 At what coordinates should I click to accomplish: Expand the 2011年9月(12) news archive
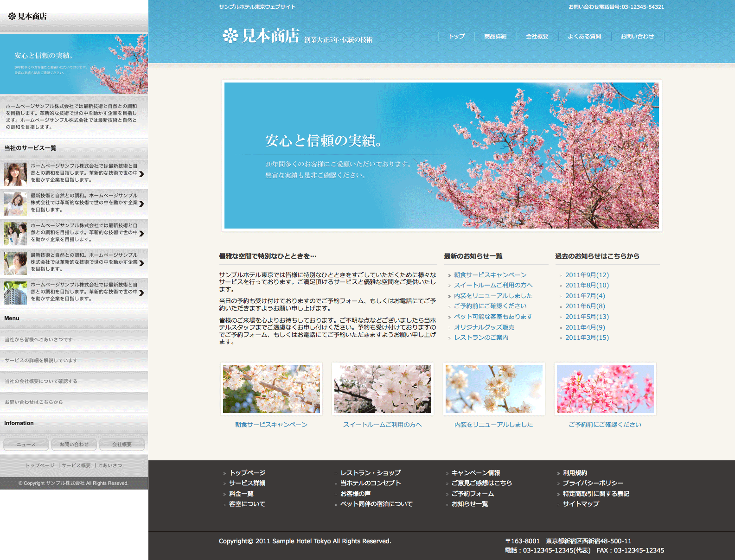[x=587, y=275]
